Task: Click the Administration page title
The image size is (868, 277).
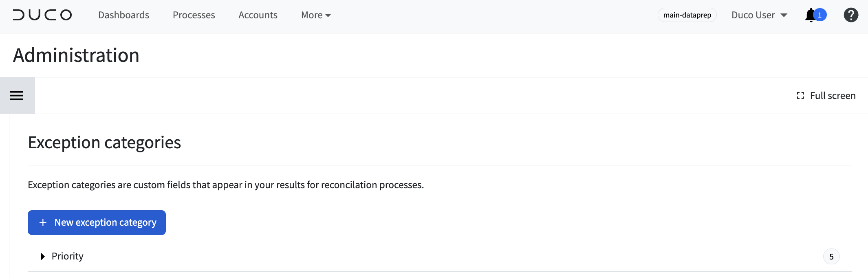Action: coord(76,55)
